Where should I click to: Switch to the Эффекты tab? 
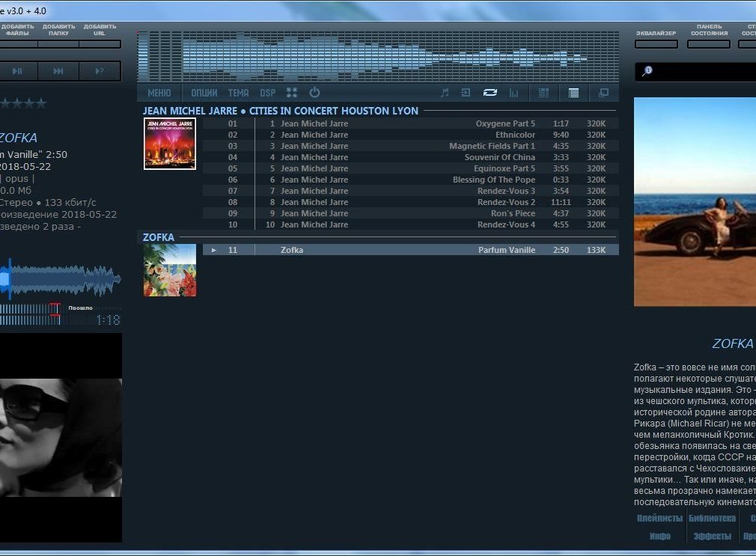(712, 537)
